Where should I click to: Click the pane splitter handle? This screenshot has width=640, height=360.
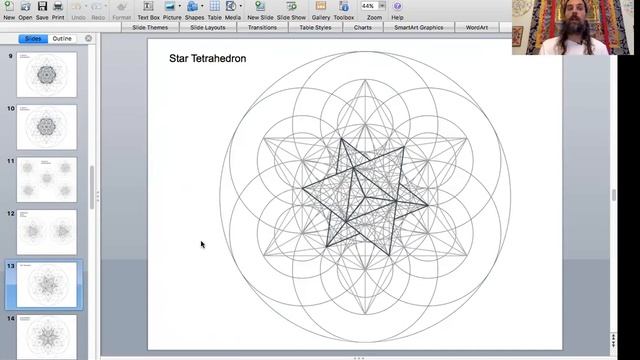[98, 196]
